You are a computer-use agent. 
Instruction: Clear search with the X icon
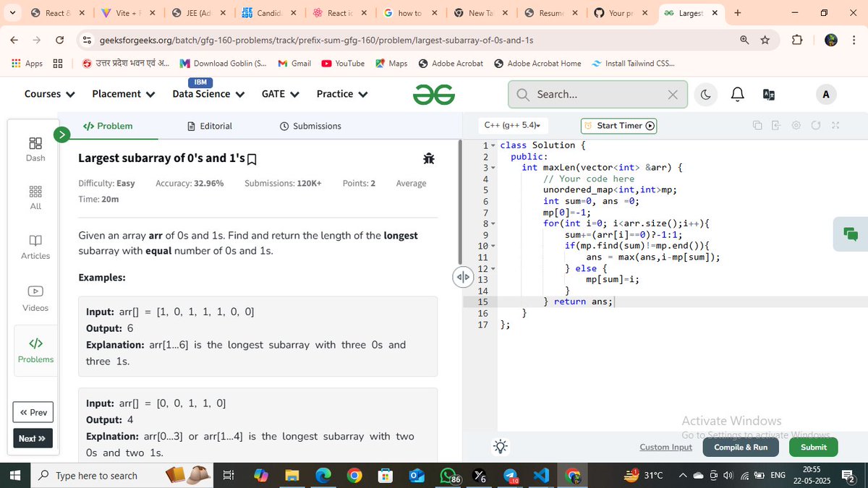coord(673,95)
